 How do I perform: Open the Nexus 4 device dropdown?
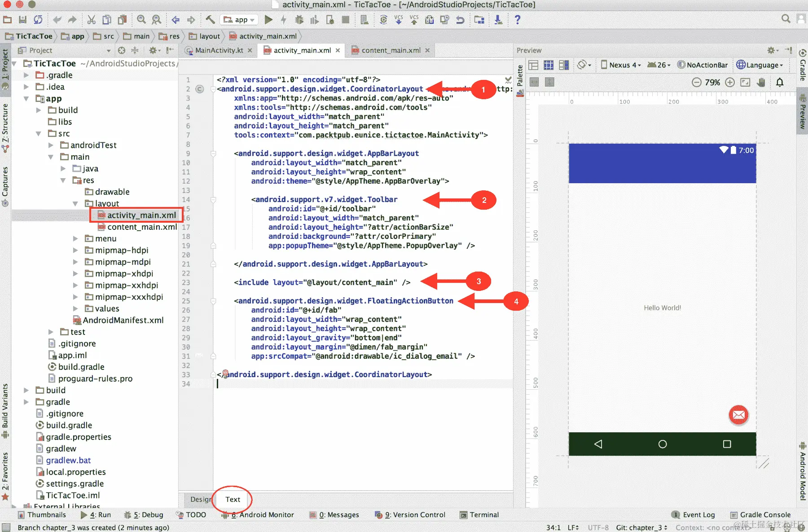[621, 65]
